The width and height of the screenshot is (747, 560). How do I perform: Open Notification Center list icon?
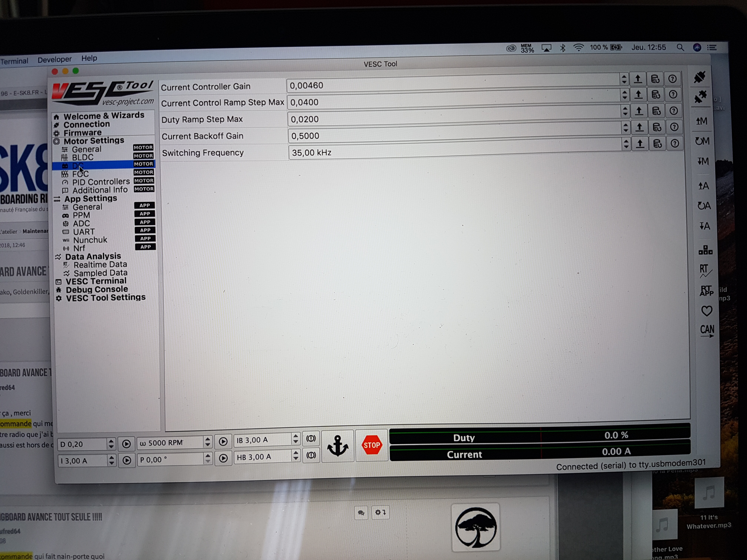(x=712, y=48)
